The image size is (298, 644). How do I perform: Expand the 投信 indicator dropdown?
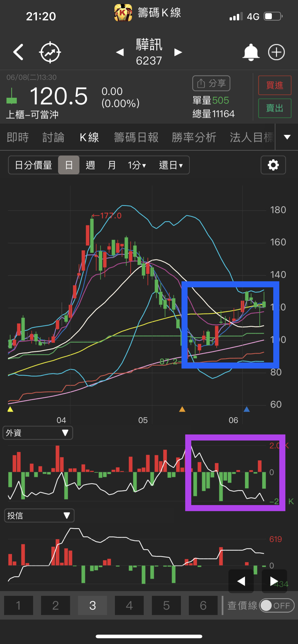point(39,516)
